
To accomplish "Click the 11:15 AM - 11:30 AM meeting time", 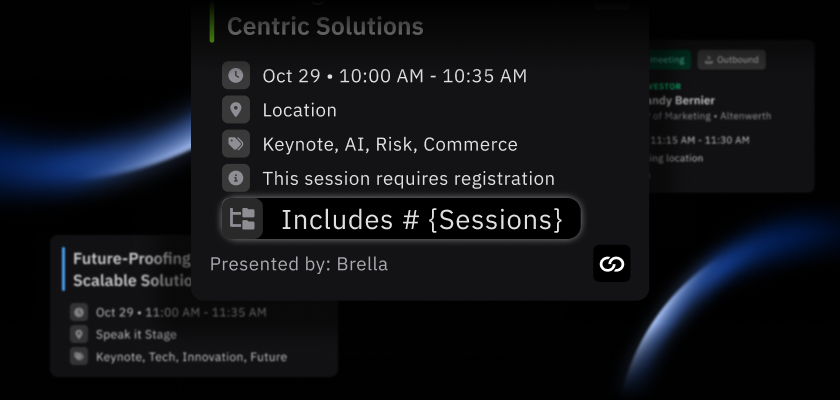I will 700,139.
